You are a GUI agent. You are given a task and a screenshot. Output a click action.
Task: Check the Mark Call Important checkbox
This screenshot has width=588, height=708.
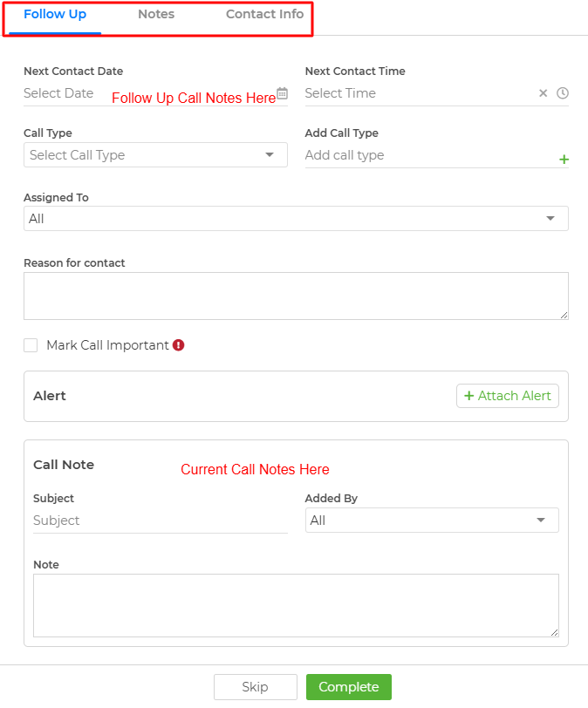[x=31, y=345]
